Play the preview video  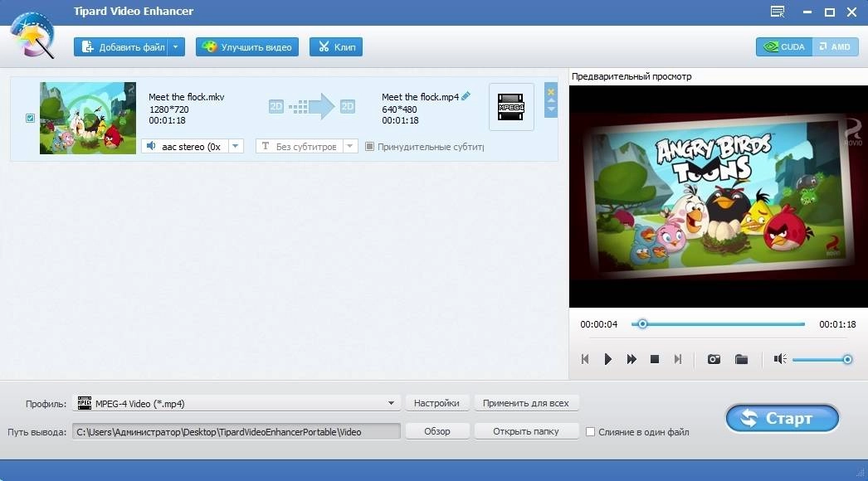[x=607, y=359]
